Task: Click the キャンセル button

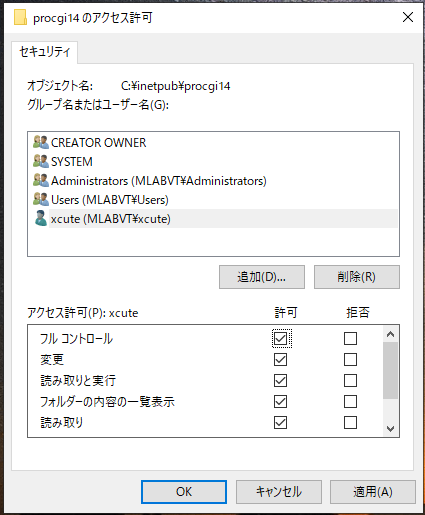Action: [x=279, y=492]
